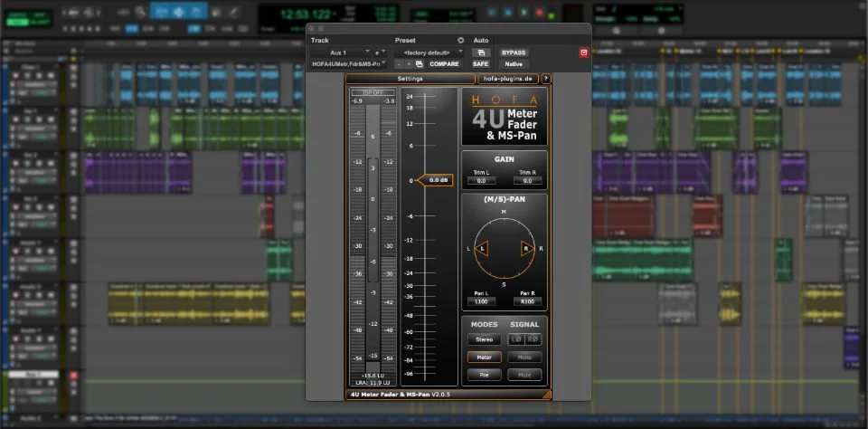Open the Aux 1 track selector dropdown

(x=341, y=52)
